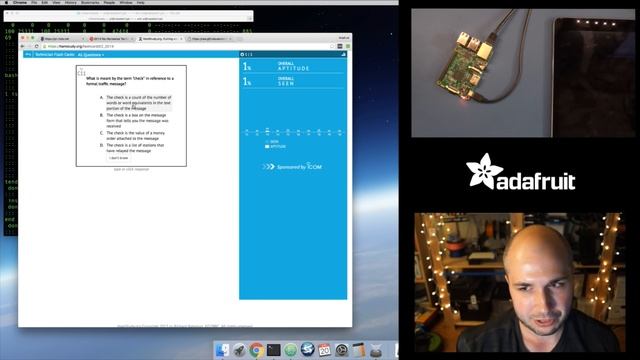Open the History menu
The height and width of the screenshot is (360, 640).
71,2
